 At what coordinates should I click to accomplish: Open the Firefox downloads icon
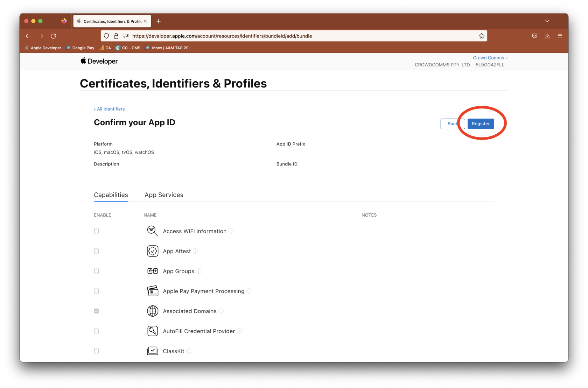coord(547,36)
